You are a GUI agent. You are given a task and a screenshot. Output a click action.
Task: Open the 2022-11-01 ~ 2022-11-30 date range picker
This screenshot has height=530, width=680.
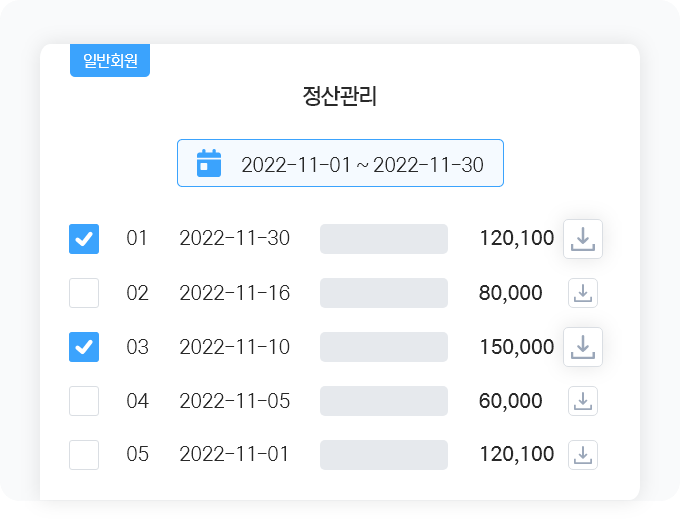point(340,163)
